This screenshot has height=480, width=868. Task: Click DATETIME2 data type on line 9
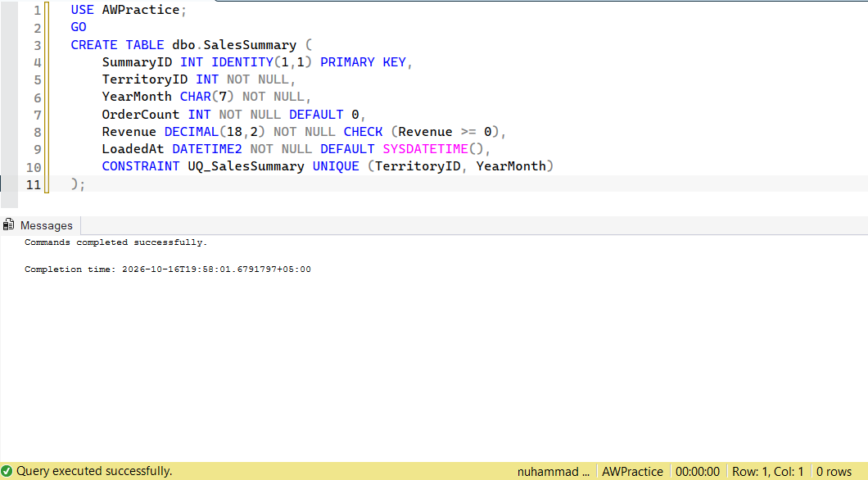(x=207, y=149)
